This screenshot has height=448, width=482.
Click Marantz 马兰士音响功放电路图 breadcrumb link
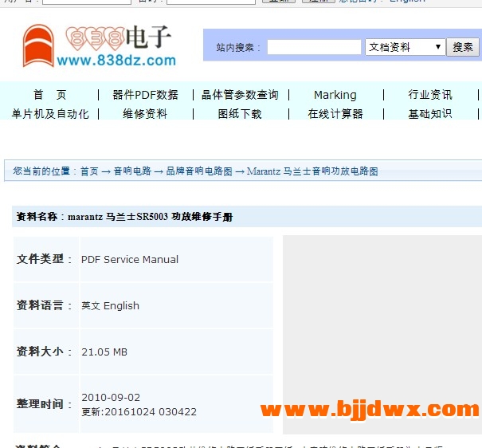[x=312, y=171]
